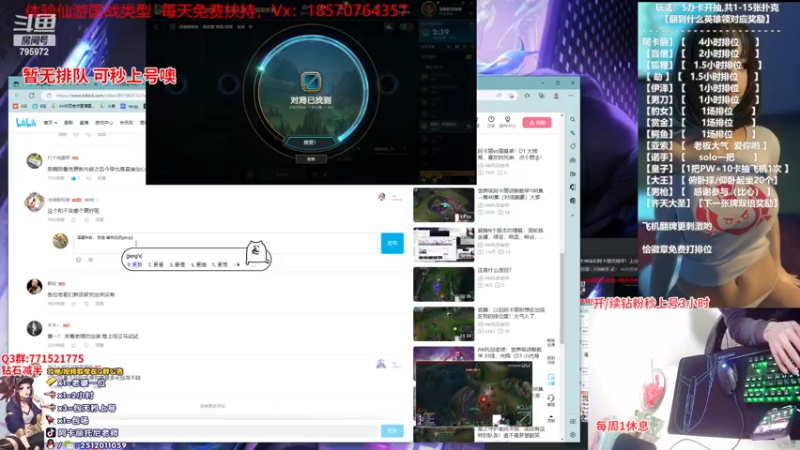The height and width of the screenshot is (450, 800).
Task: Reload the page with the browser refresh icon
Action: coord(32,95)
